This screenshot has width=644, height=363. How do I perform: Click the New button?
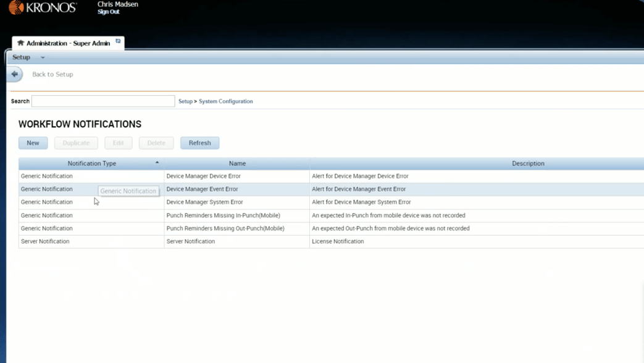click(33, 143)
